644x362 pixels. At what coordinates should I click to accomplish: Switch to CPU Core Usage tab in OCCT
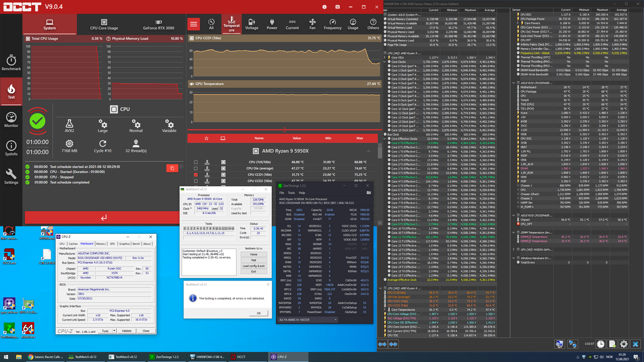[x=104, y=24]
